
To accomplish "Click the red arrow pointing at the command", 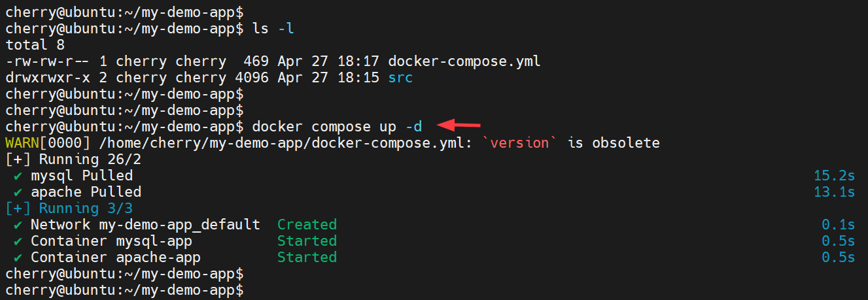I will (x=459, y=125).
